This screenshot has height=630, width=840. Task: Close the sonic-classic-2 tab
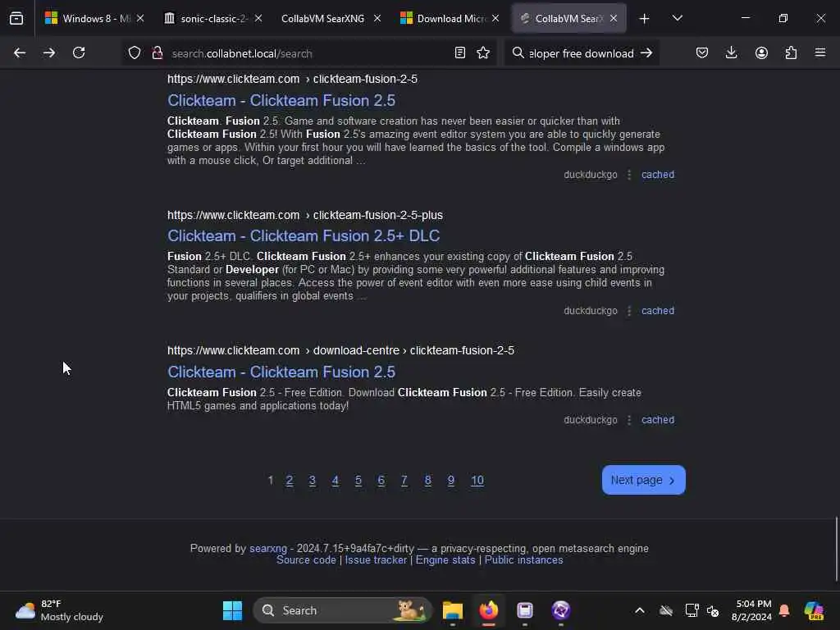258,19
